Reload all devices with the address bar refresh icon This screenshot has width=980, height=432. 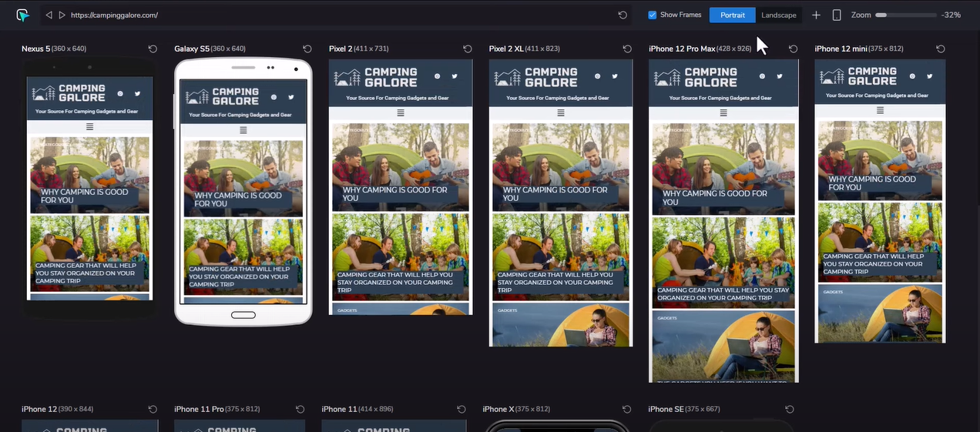click(623, 15)
